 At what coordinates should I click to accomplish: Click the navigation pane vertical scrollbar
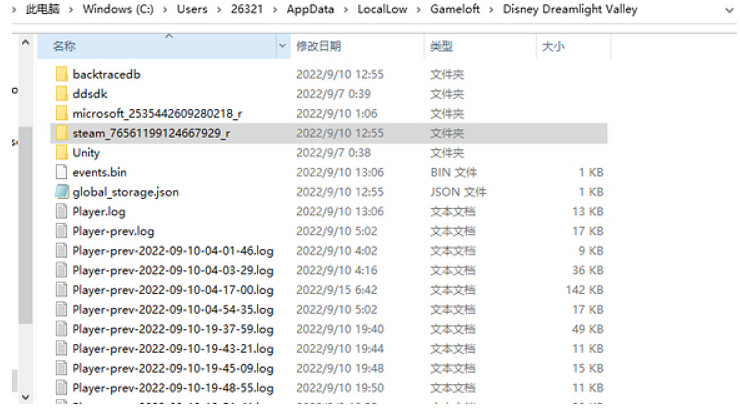[x=26, y=200]
